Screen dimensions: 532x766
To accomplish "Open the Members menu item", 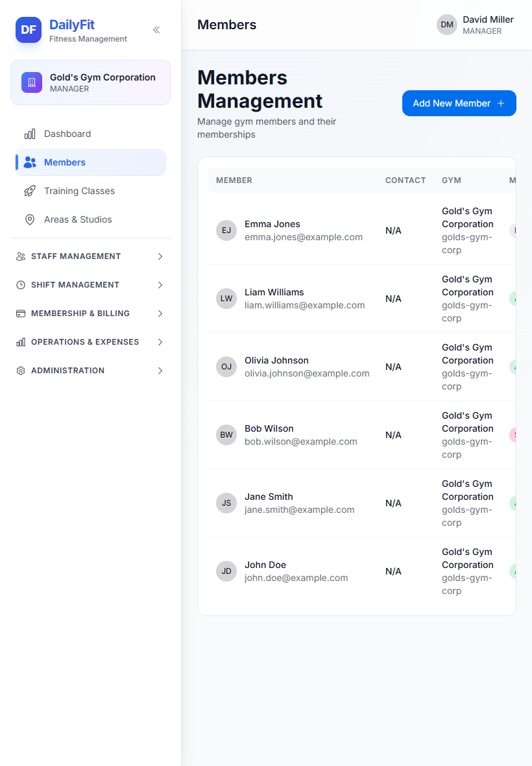I will point(91,162).
